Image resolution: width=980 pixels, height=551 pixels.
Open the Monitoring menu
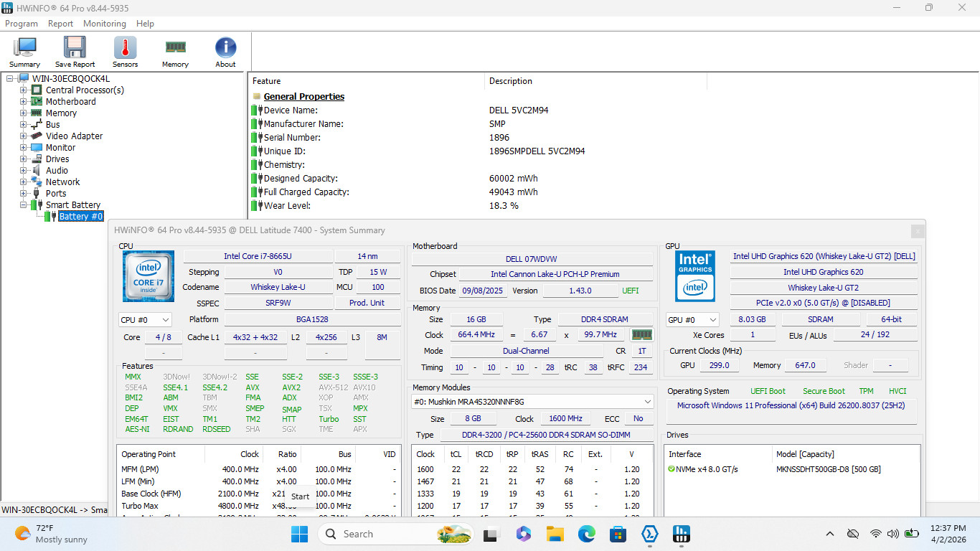click(x=105, y=24)
